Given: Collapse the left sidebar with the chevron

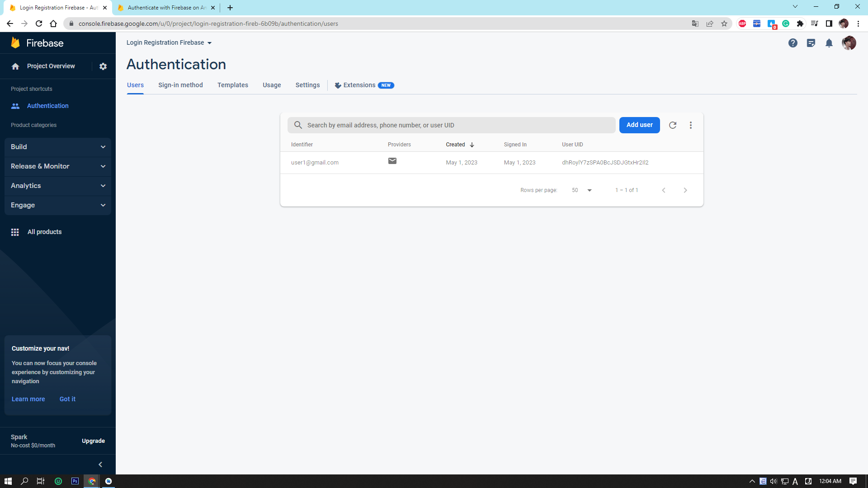Looking at the screenshot, I should 100,464.
